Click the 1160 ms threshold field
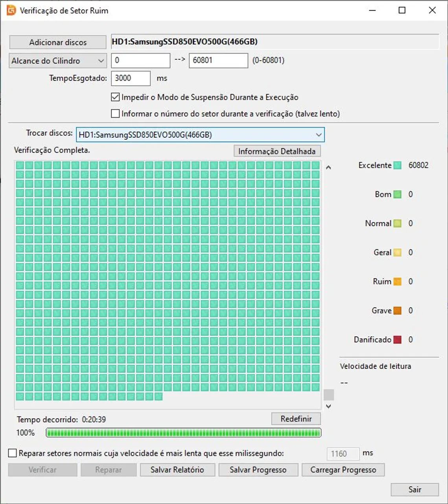448x504 pixels. tap(343, 454)
